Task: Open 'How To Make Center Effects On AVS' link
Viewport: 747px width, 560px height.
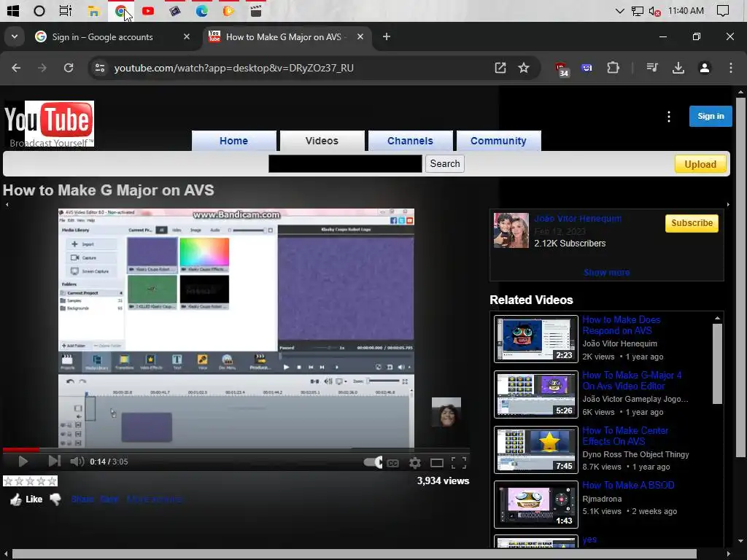Action: [625, 436]
